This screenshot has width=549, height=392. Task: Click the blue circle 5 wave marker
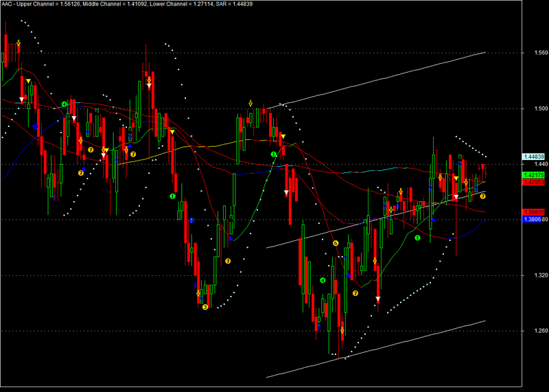pyautogui.click(x=191, y=220)
